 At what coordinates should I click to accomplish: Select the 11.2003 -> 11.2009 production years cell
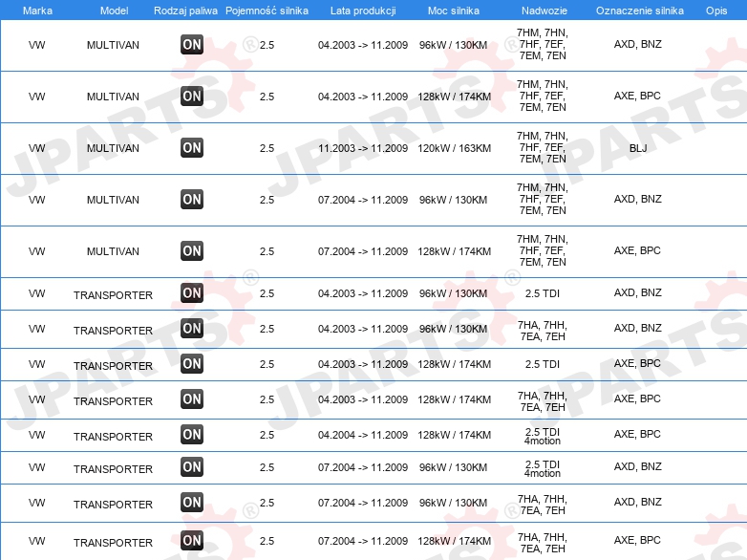(x=363, y=148)
